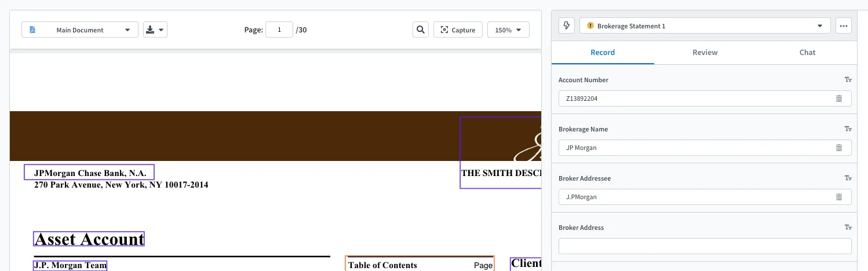This screenshot has width=868, height=271.
Task: Click the Table of Contents box
Action: (420, 264)
